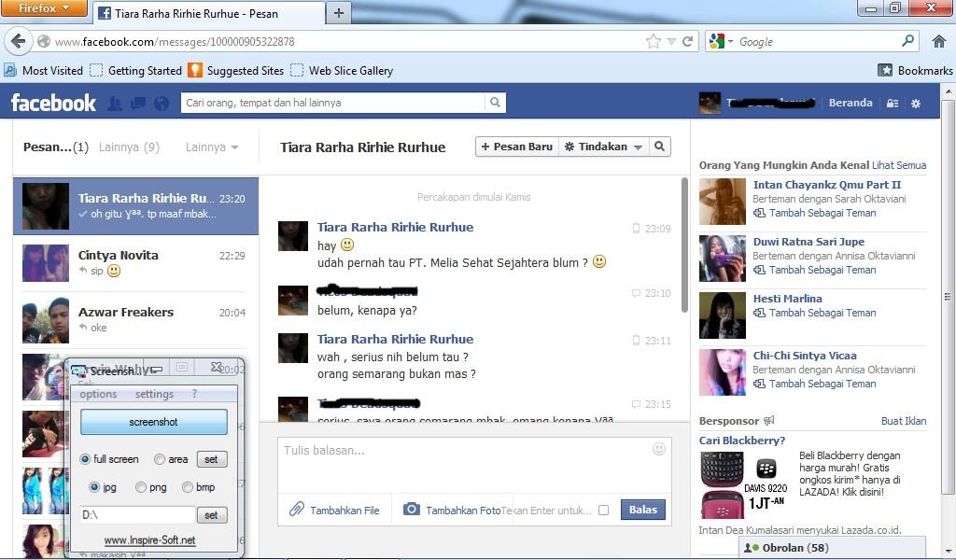Open Facebook friend requests icon
This screenshot has width=956, height=560.
(114, 104)
